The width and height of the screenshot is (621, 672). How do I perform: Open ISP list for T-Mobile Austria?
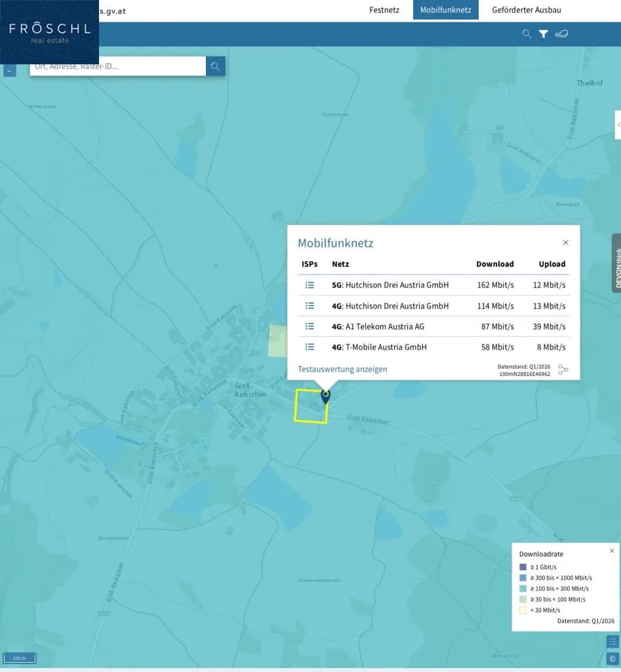coord(310,346)
